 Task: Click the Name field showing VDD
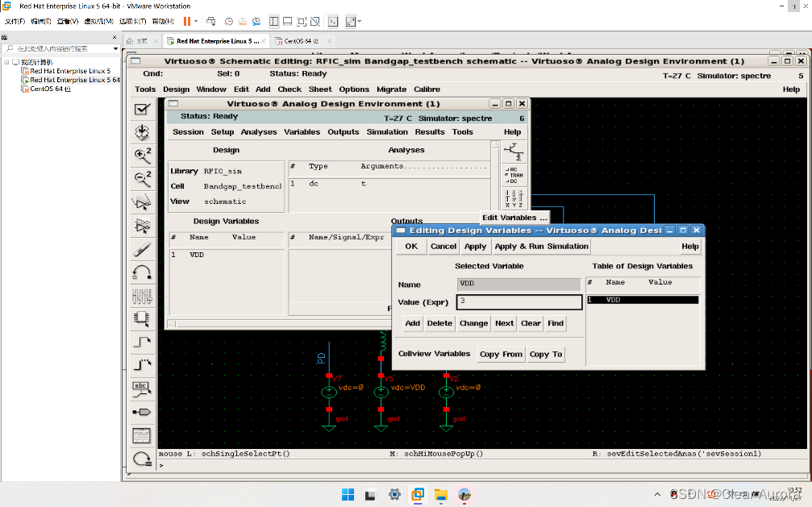click(519, 284)
